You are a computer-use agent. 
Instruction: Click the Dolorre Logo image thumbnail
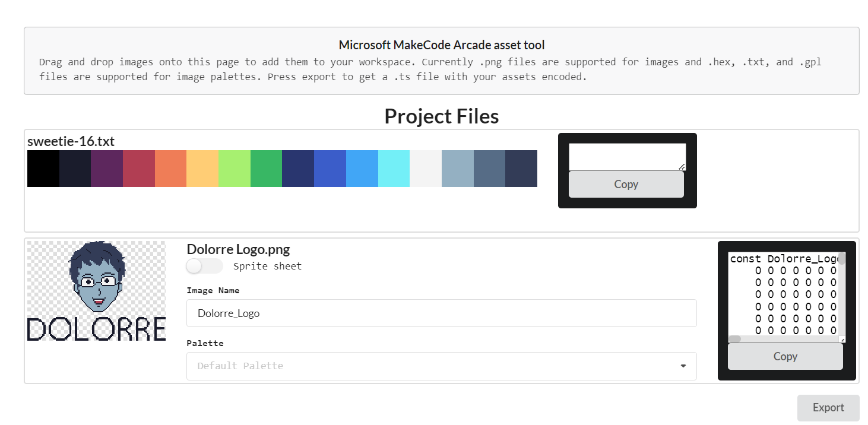[x=96, y=291]
